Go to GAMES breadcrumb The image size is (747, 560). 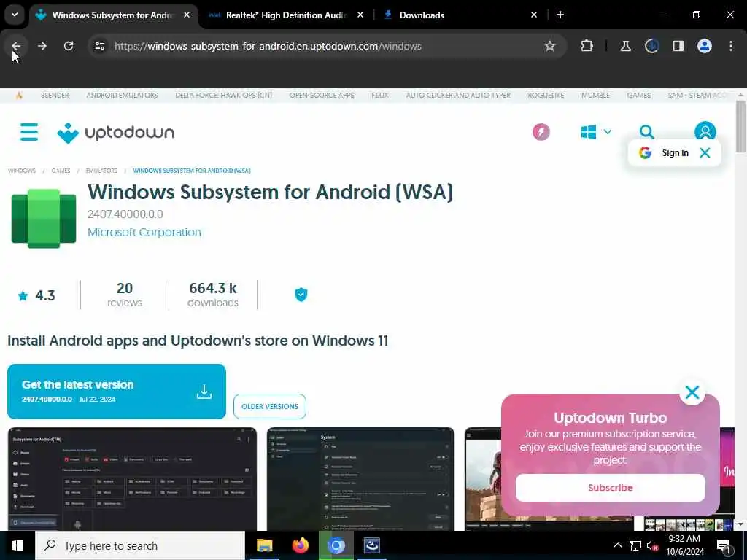pyautogui.click(x=61, y=171)
